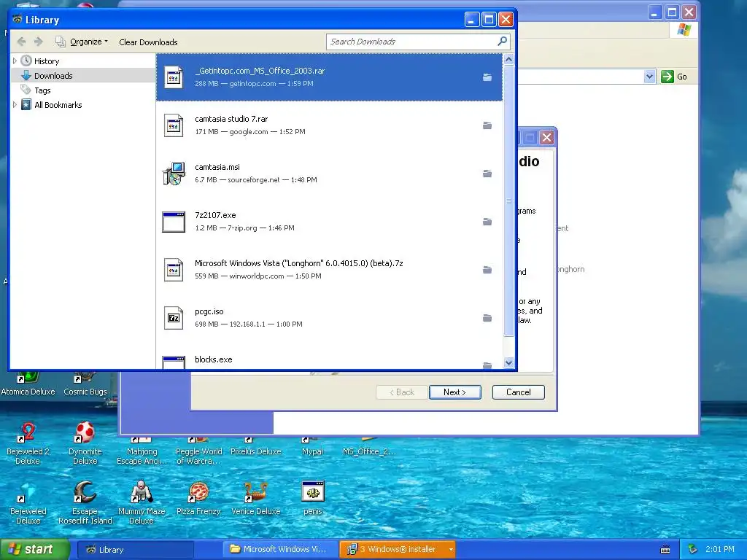Open Peggle World of Warcraft shortcut
The width and height of the screenshot is (747, 560).
pos(198,451)
